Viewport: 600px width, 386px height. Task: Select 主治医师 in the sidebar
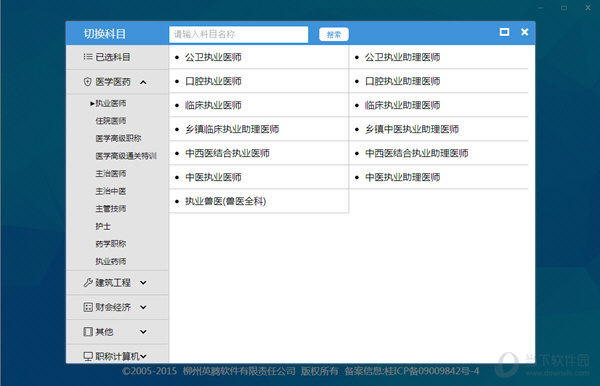tap(111, 174)
